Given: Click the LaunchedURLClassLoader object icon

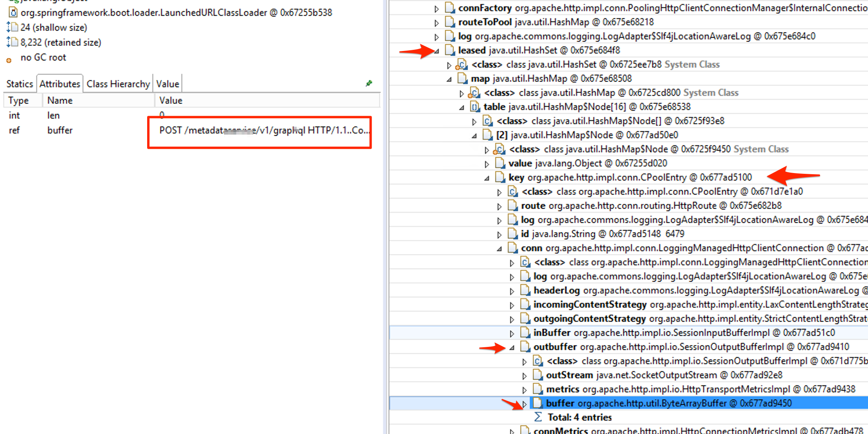Looking at the screenshot, I should click(13, 12).
